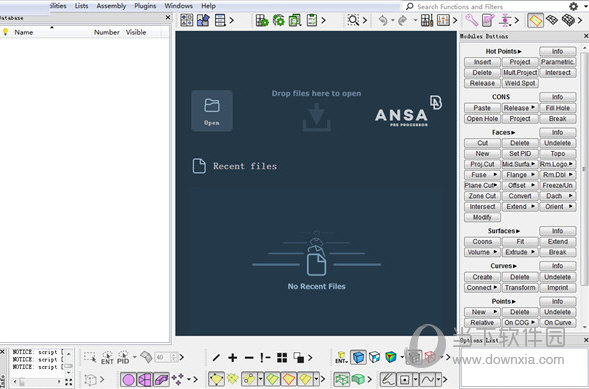Open the Volume dropdown in Surfaces
Viewport: 589px width, 389px height.
coord(482,252)
